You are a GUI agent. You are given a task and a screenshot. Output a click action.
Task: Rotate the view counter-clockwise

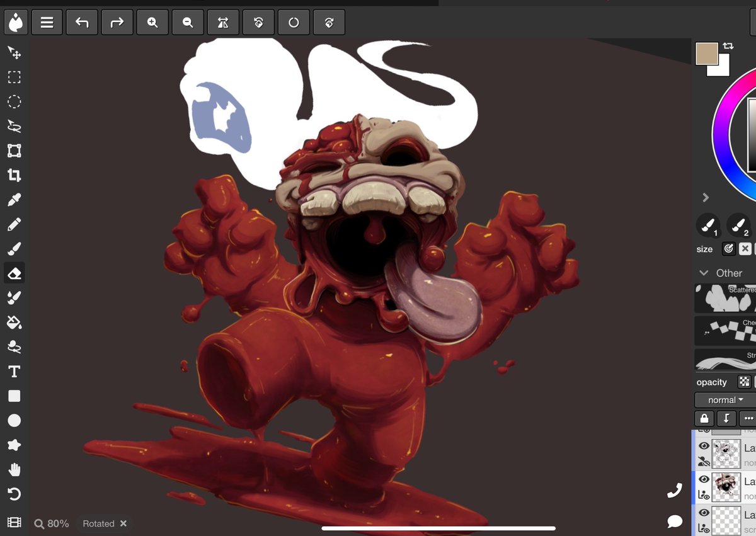(258, 23)
